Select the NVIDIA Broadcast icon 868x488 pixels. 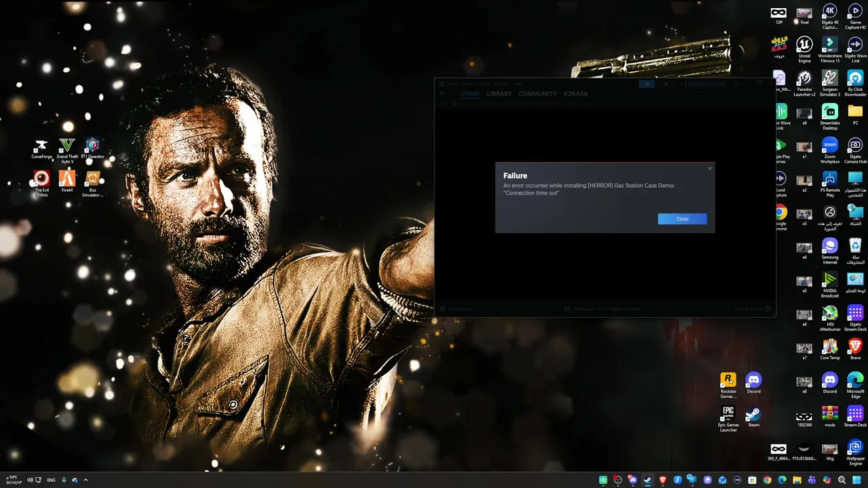click(x=830, y=285)
